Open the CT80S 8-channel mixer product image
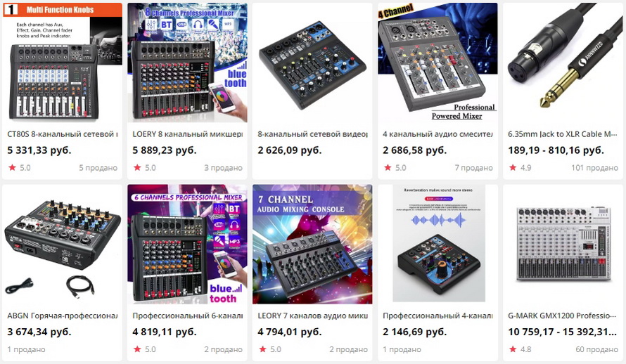The width and height of the screenshot is (626, 364). (63, 63)
